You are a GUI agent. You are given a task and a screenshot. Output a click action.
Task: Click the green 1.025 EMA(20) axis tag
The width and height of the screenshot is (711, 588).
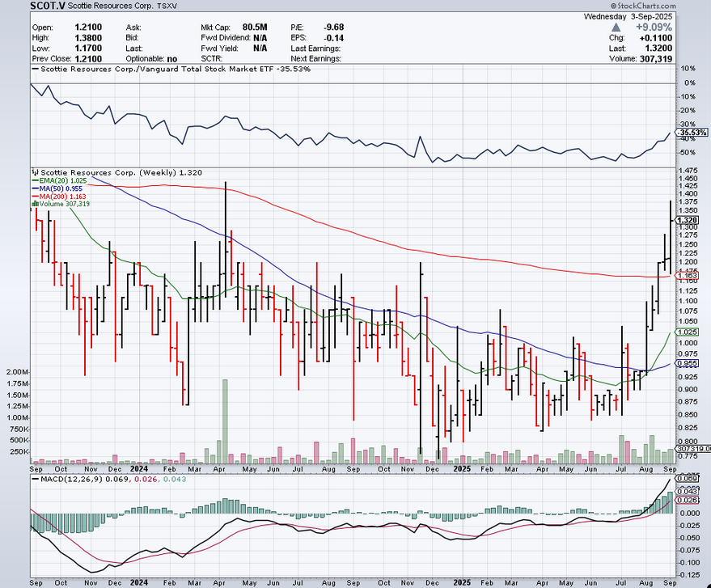pyautogui.click(x=688, y=332)
